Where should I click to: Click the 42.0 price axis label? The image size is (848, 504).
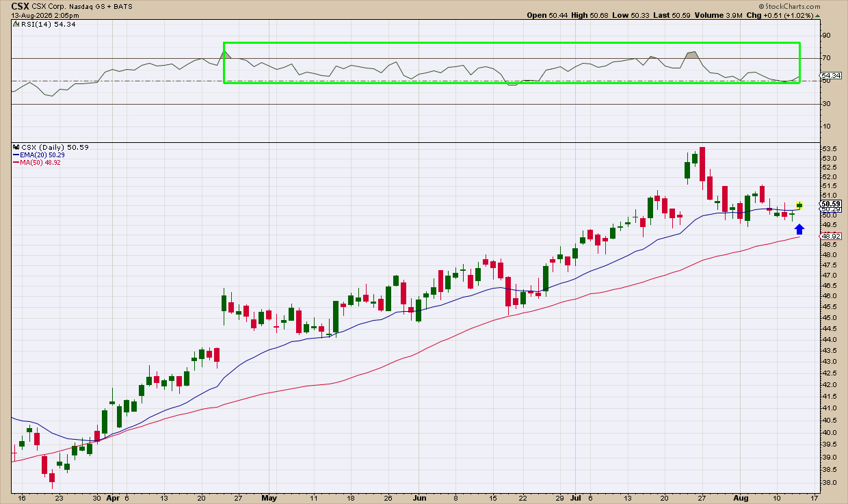(828, 384)
